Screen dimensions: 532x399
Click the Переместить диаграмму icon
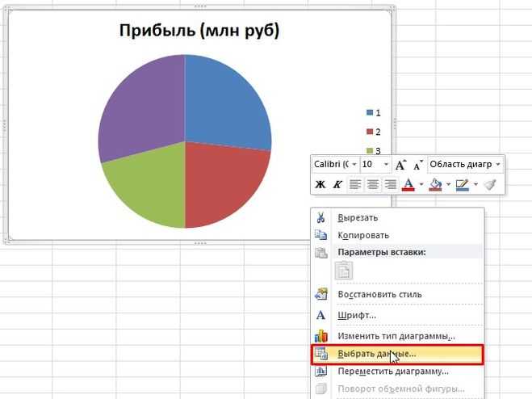click(x=321, y=372)
